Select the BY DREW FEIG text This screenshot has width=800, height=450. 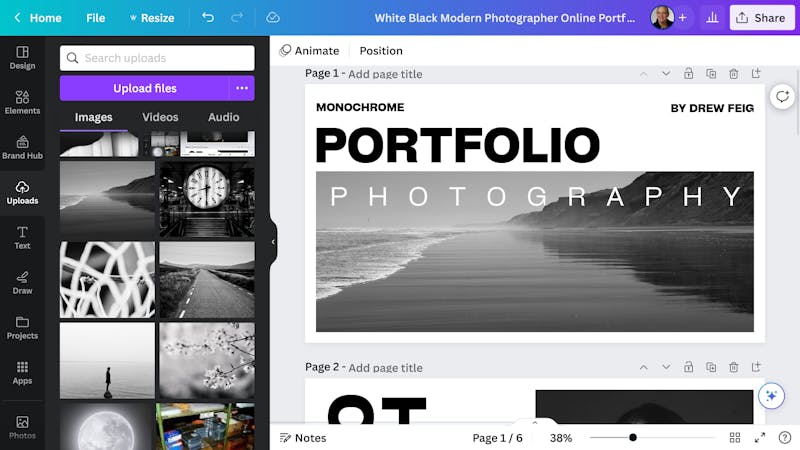point(712,108)
